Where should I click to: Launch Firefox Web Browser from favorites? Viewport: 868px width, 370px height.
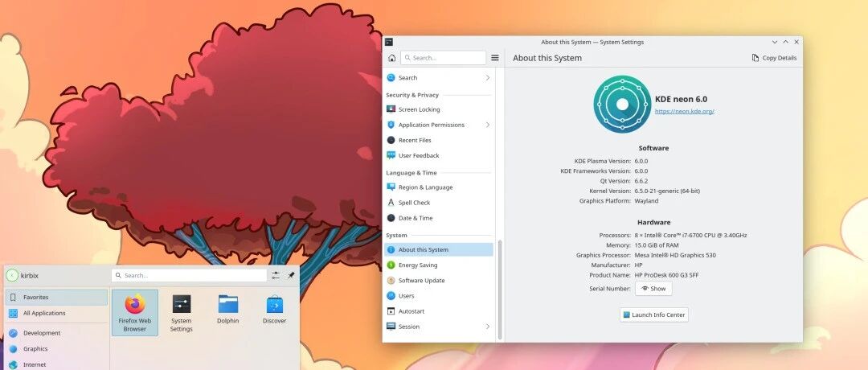(x=134, y=313)
